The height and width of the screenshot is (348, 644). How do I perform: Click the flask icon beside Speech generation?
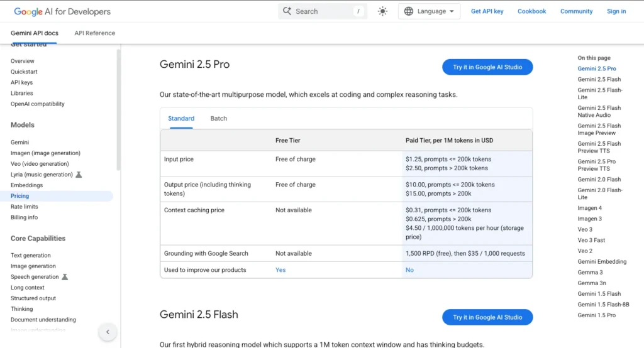pos(65,276)
